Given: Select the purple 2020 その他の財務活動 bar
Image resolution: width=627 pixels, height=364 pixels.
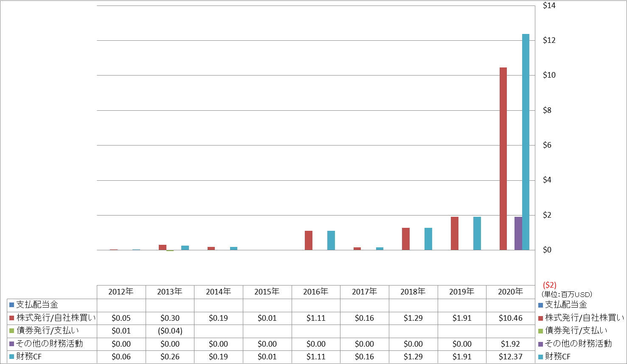Looking at the screenshot, I should click(518, 233).
